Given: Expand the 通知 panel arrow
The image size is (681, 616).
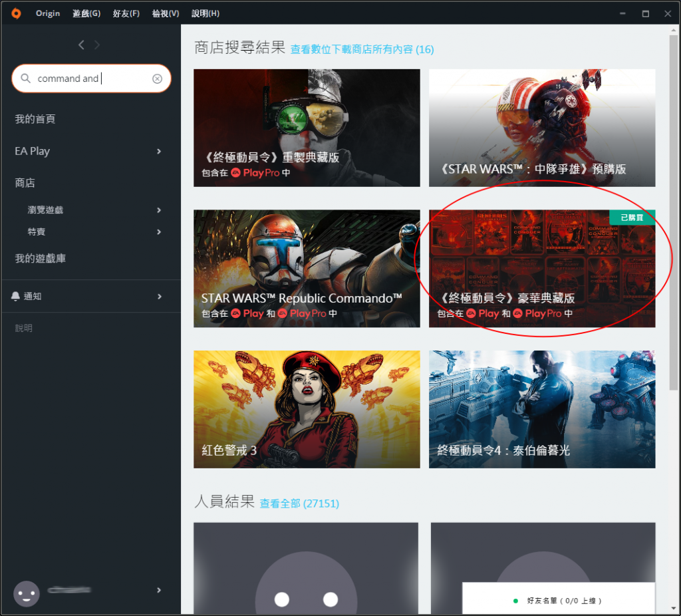Looking at the screenshot, I should click(x=160, y=297).
